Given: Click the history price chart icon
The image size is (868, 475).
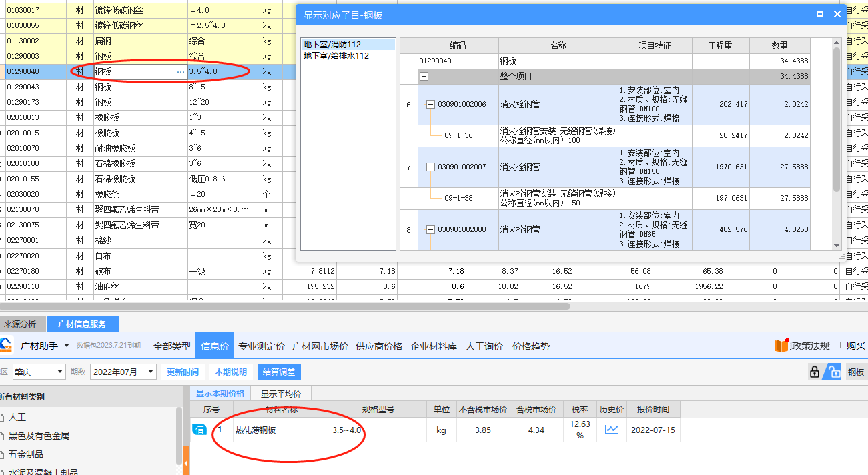Looking at the screenshot, I should pyautogui.click(x=612, y=430).
